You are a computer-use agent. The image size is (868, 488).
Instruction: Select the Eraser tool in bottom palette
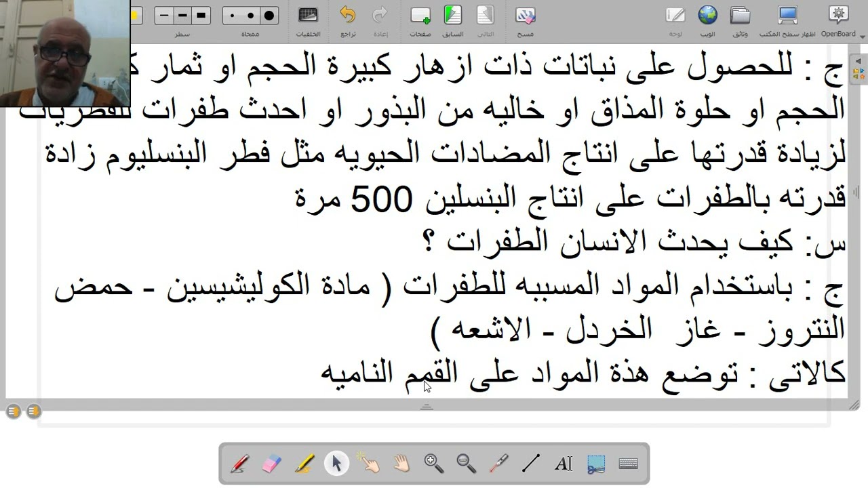pos(271,464)
